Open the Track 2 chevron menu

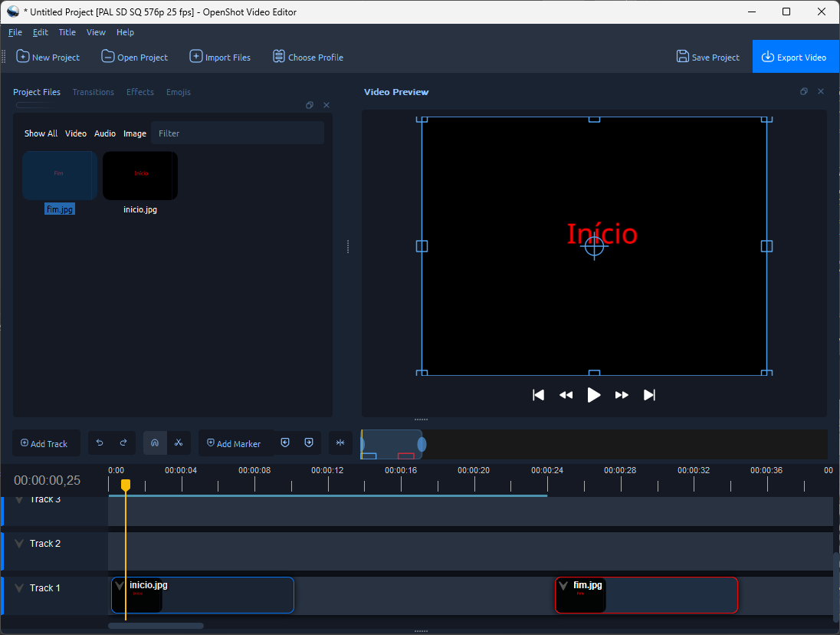point(19,544)
